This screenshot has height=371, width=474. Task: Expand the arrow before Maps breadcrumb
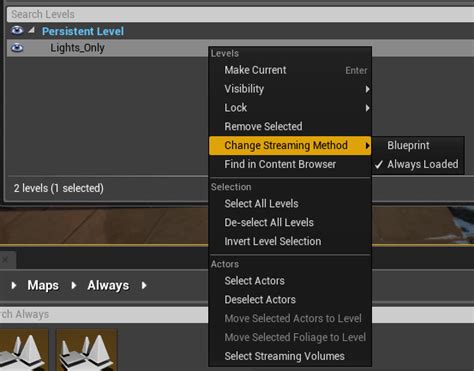[x=14, y=285]
